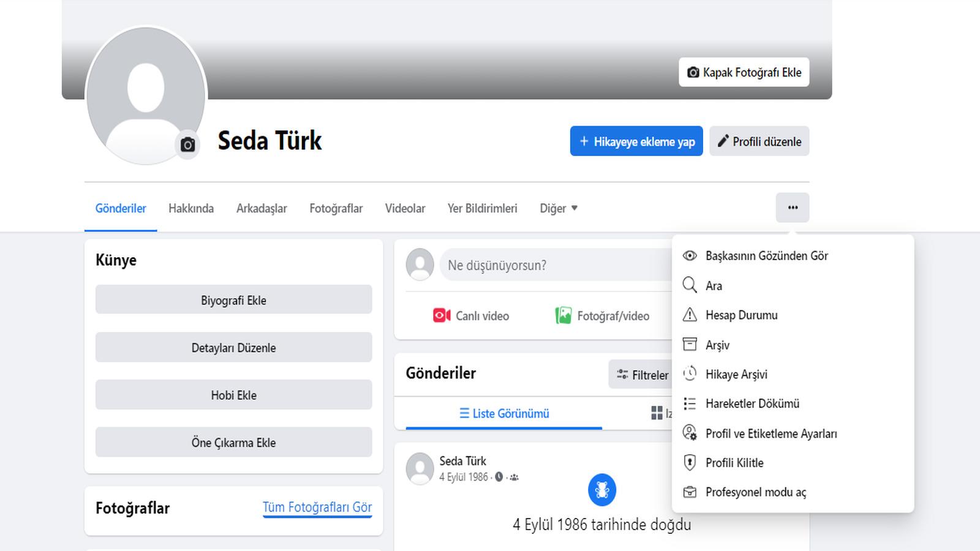Click Detayları Düzenle button
Viewport: 980px width, 551px height.
[x=233, y=347]
